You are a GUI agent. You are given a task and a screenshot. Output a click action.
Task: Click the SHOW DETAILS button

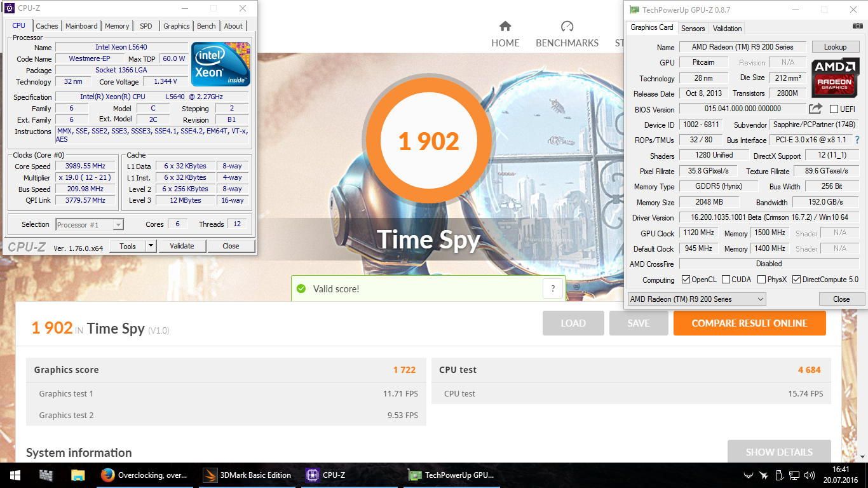coord(779,452)
